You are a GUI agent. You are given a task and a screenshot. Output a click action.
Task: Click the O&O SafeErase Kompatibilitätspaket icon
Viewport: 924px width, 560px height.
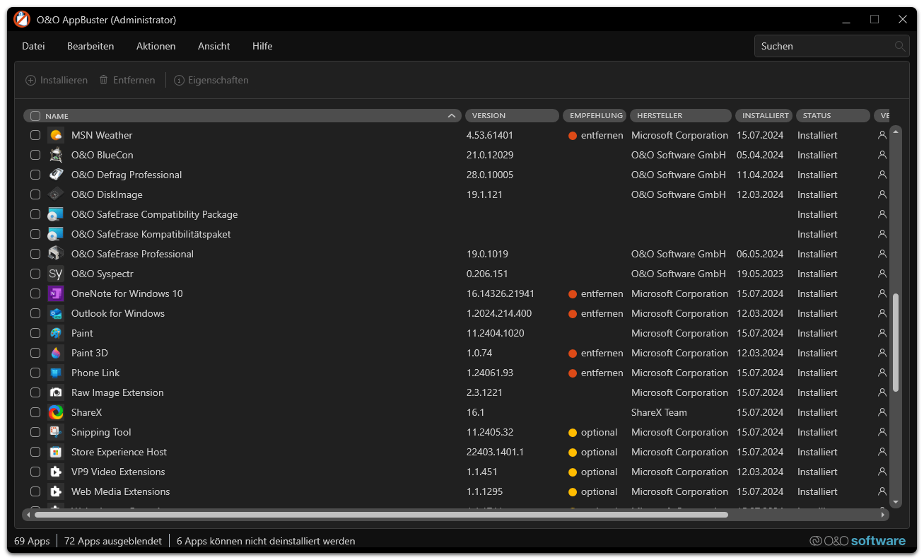56,234
